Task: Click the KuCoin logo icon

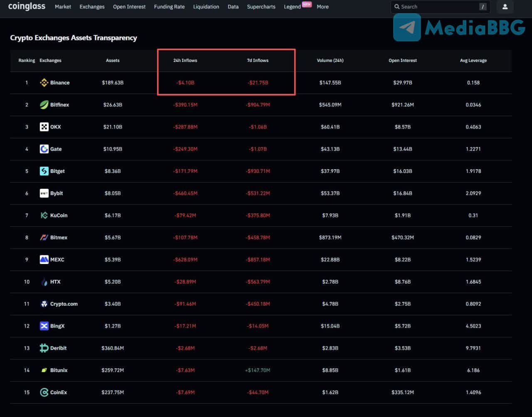Action: 44,215
